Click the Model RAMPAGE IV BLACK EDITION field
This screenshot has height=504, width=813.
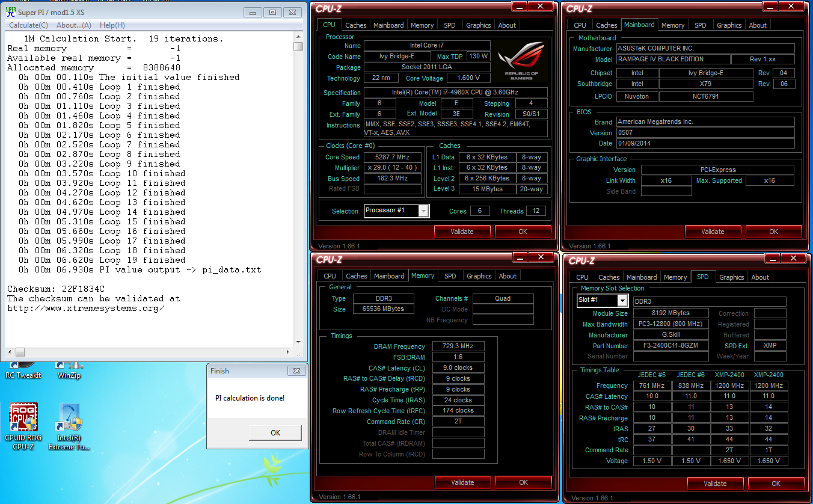pos(673,60)
